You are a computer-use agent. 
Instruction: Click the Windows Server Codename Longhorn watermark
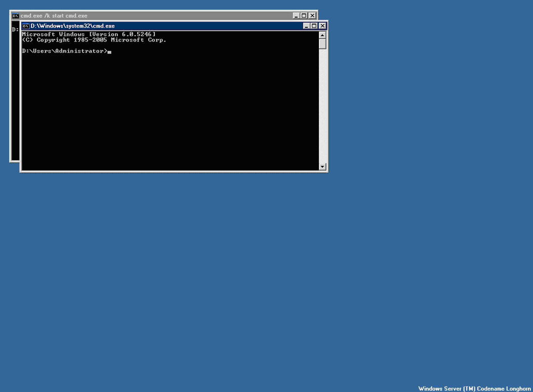tap(474, 388)
